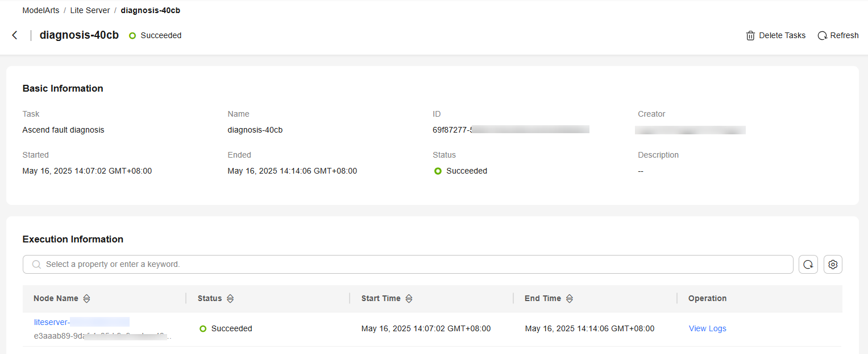Sort the table by the Status column
The width and height of the screenshot is (868, 354).
coord(230,298)
